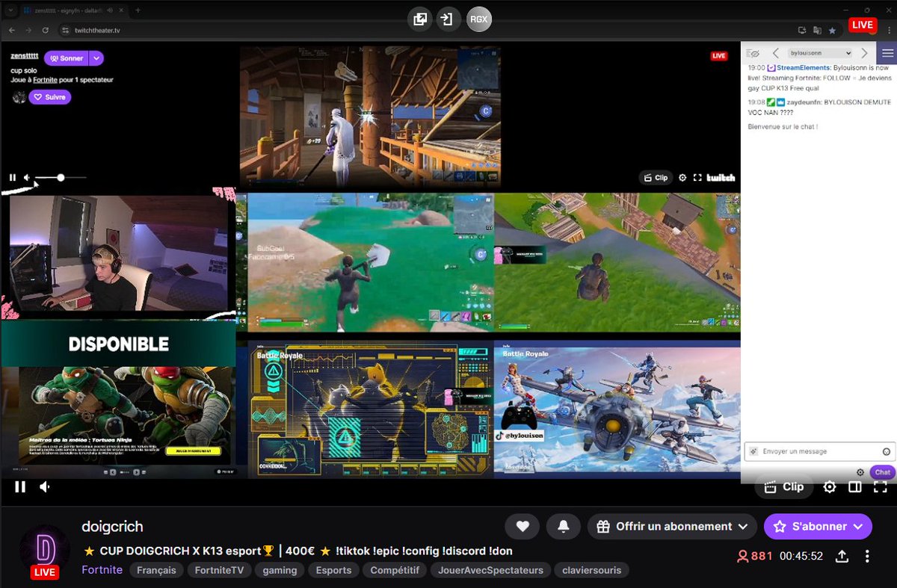
Task: Open chat settings gear
Action: pos(860,472)
